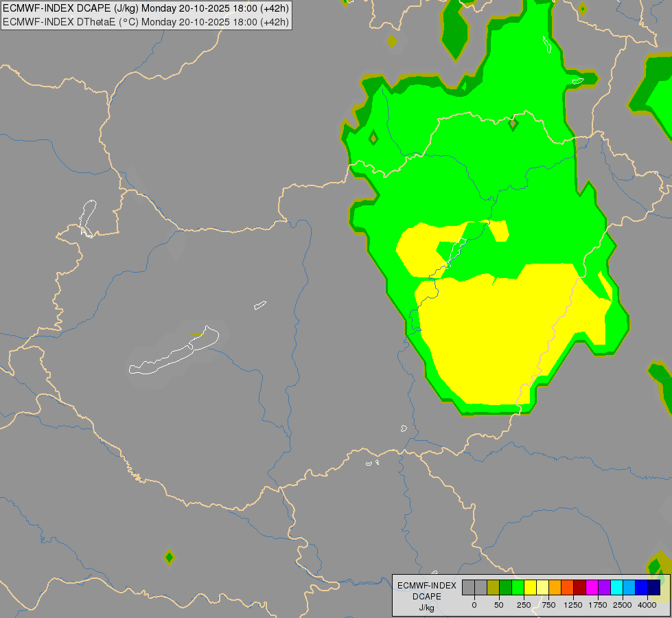Select the magenta legend swatch
Viewport: 672px width, 618px height.
point(592,587)
